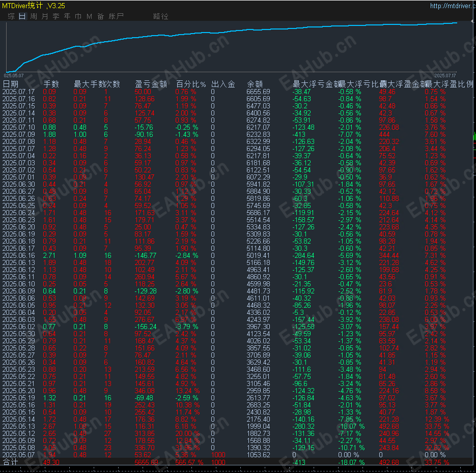Select the 日 daily statistics tab
Viewport: 476px width, 473px height.
pyautogui.click(x=22, y=16)
